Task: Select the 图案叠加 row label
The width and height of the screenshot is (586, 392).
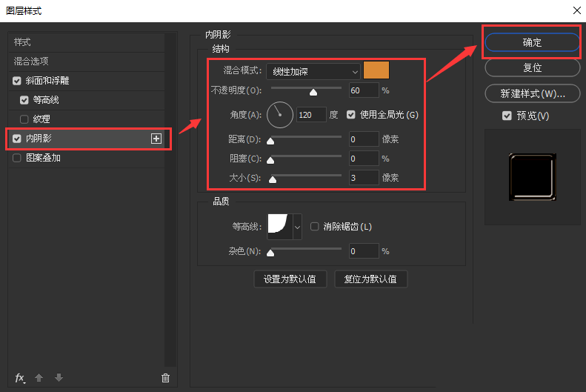Action: (x=43, y=158)
